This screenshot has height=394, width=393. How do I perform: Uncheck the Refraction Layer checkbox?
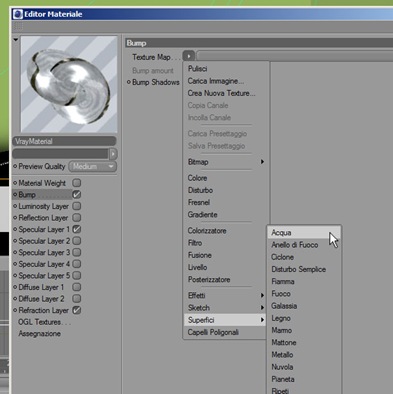[77, 310]
